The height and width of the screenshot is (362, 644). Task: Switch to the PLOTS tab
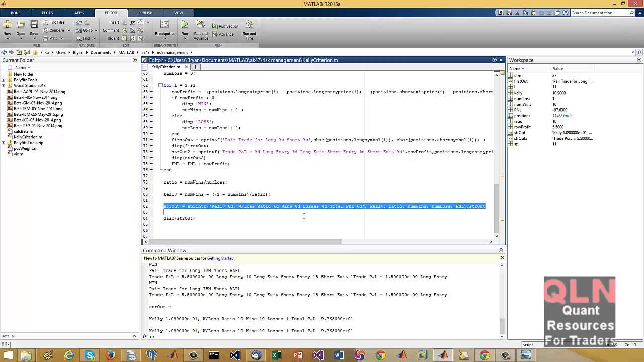pos(47,13)
